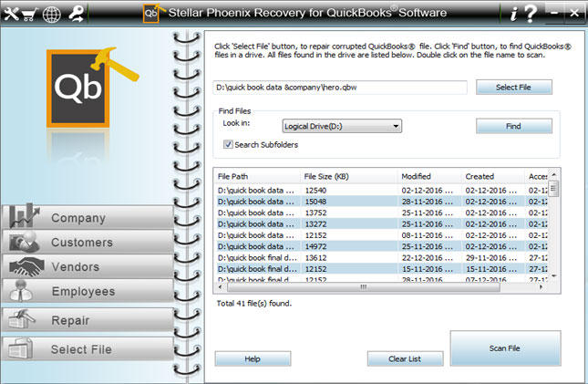
Task: Click the file path input field
Action: point(340,88)
